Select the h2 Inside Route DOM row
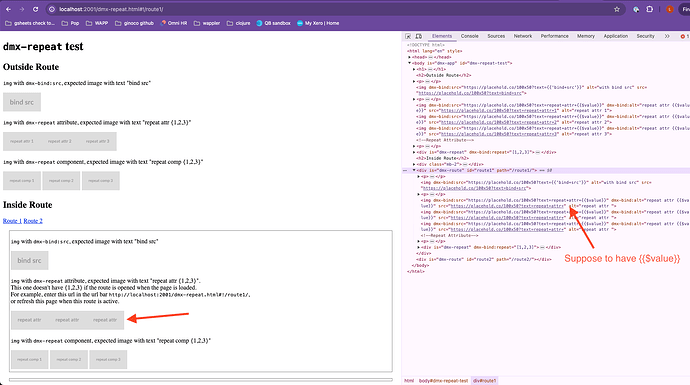The width and height of the screenshot is (690, 385). [442, 158]
